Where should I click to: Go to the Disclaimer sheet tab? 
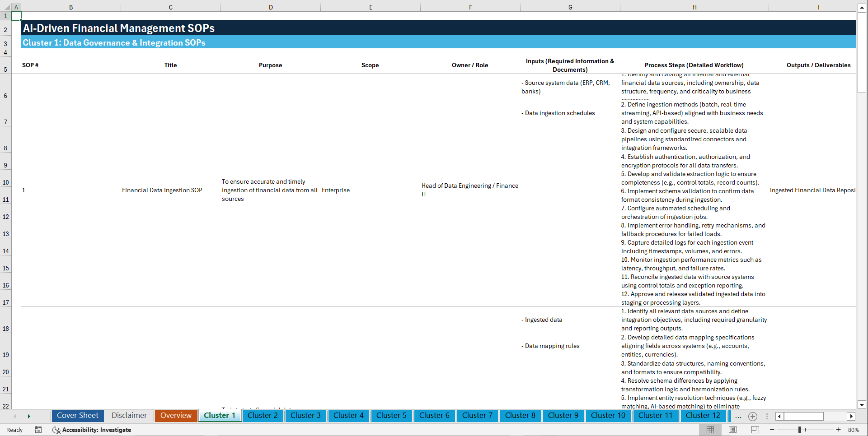[x=129, y=416]
